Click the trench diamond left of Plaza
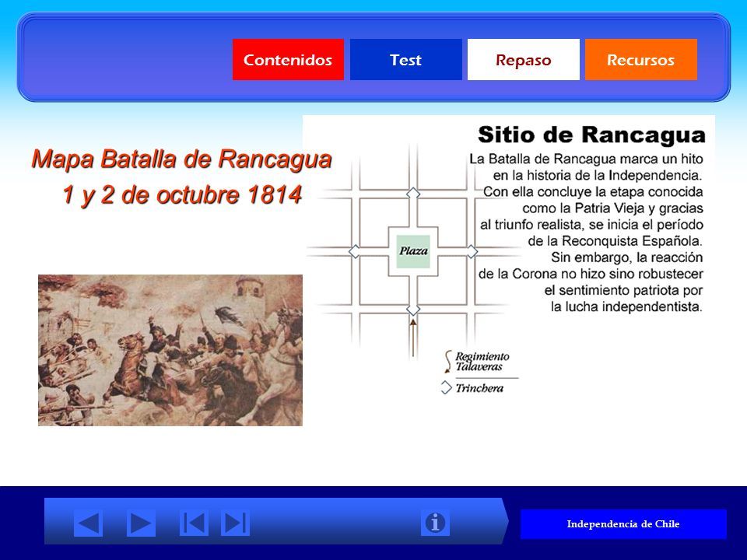This screenshot has width=747, height=560. 355,251
